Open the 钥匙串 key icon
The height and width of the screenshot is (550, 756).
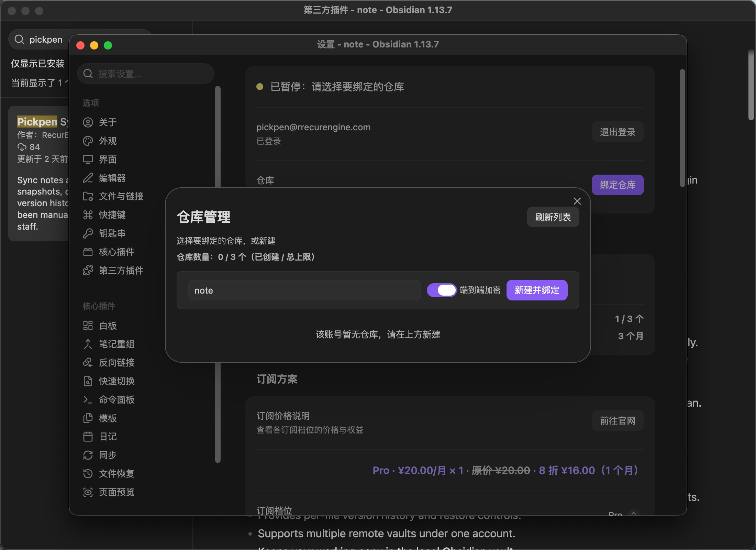[x=88, y=233]
